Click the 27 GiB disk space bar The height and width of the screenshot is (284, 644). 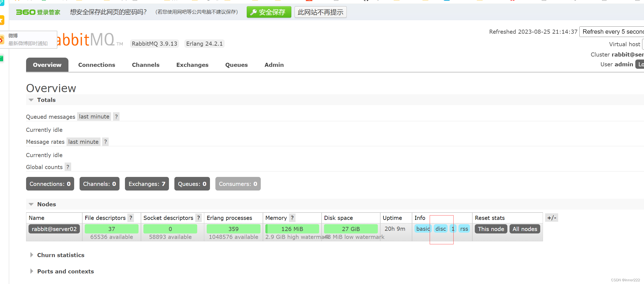tap(351, 229)
